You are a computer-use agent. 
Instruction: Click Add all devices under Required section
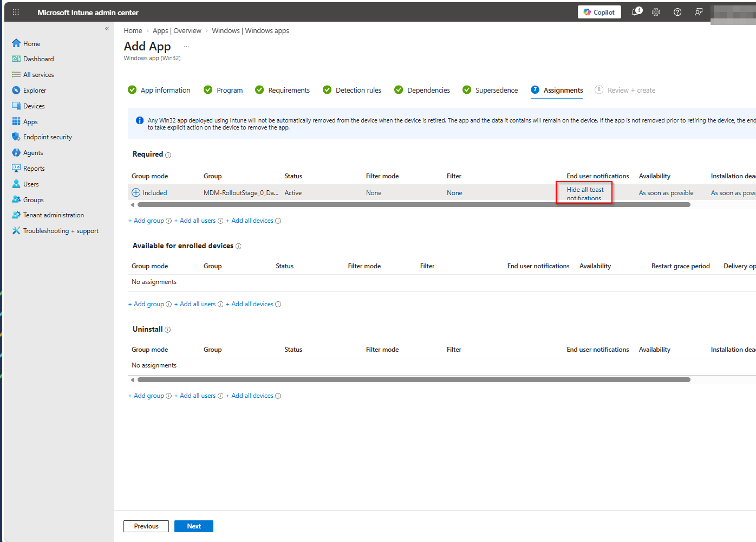[x=250, y=221]
